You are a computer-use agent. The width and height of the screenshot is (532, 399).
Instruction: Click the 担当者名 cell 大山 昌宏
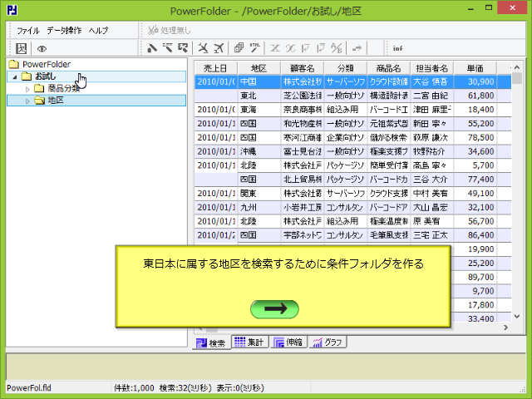(432, 207)
